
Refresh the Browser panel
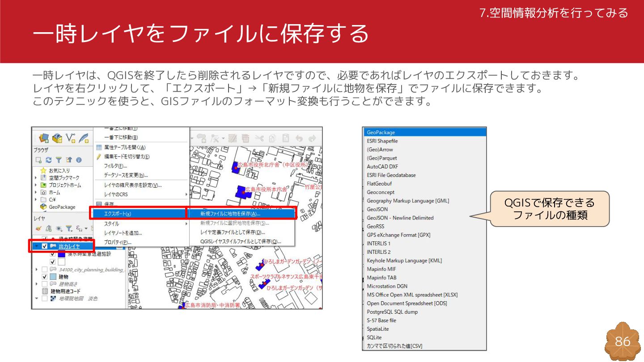click(x=48, y=160)
